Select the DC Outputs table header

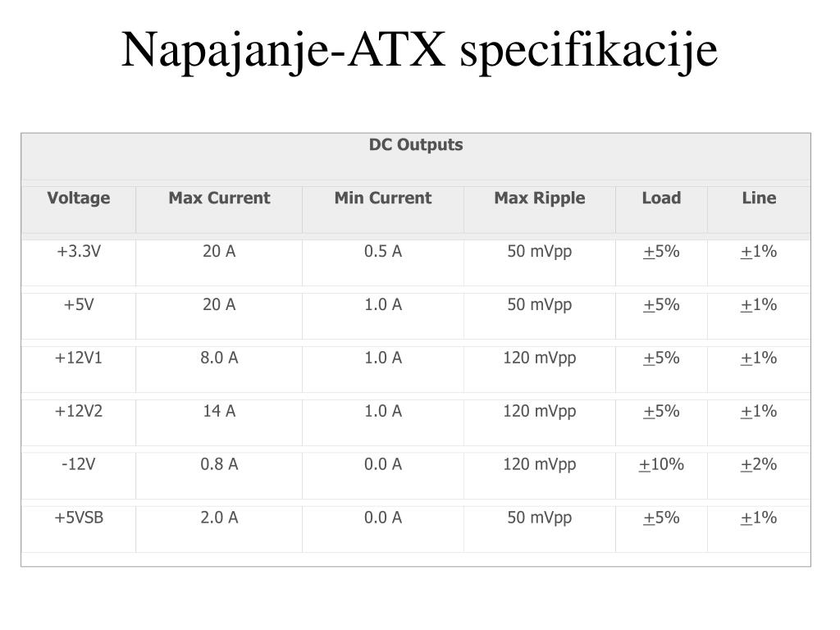click(x=416, y=144)
